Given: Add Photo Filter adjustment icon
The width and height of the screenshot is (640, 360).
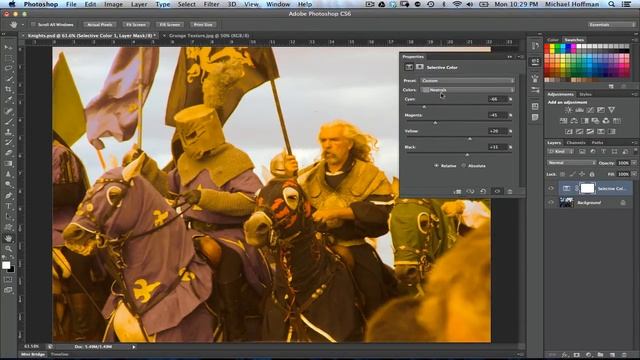Looking at the screenshot, I should coord(596,121).
